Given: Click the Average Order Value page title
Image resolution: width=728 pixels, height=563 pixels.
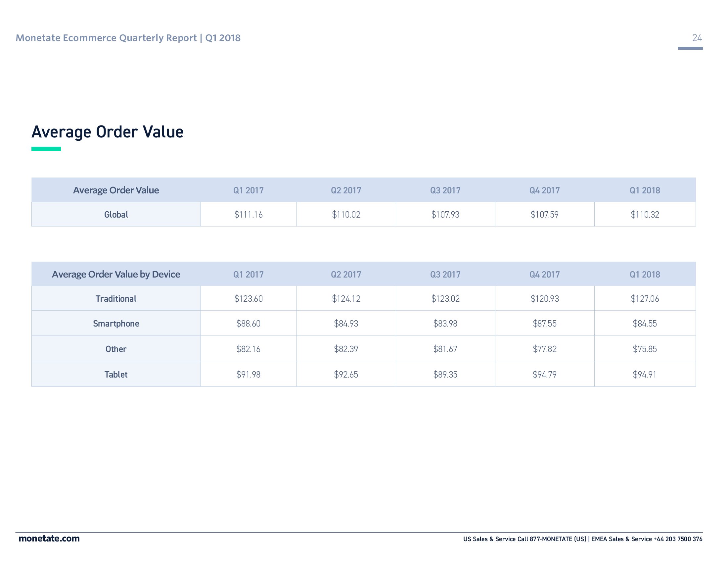Looking at the screenshot, I should coord(107,132).
